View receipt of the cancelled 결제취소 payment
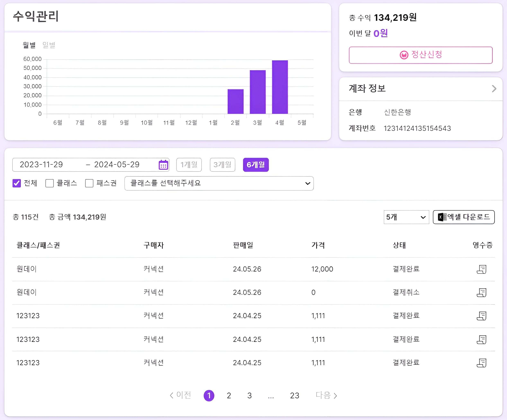 click(481, 292)
